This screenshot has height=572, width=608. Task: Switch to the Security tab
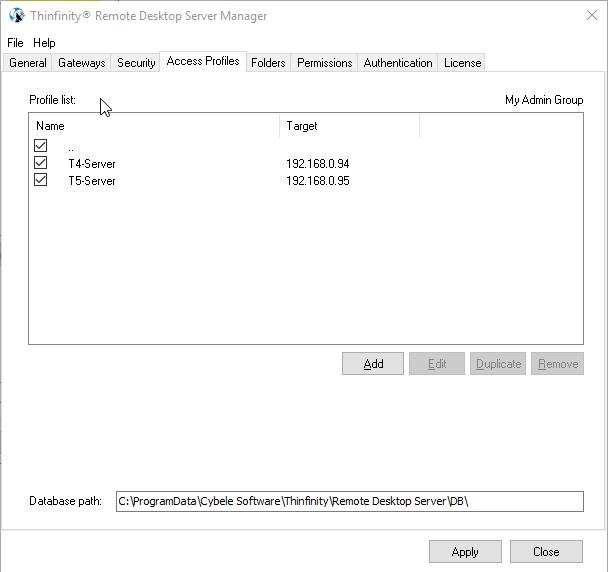(136, 63)
